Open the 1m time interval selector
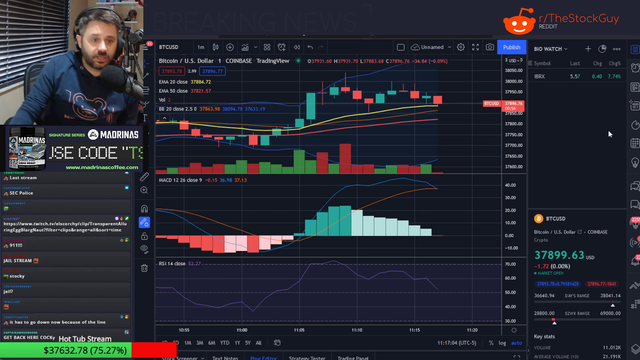Screen dimensions: 640x360 point(201,47)
